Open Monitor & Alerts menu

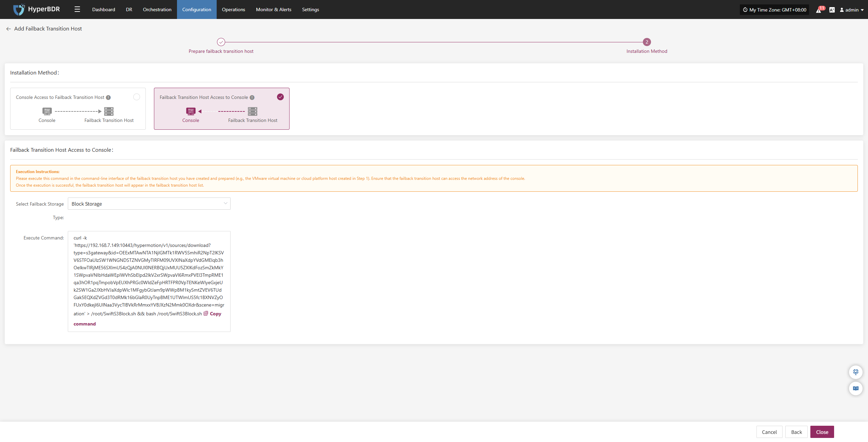(273, 9)
